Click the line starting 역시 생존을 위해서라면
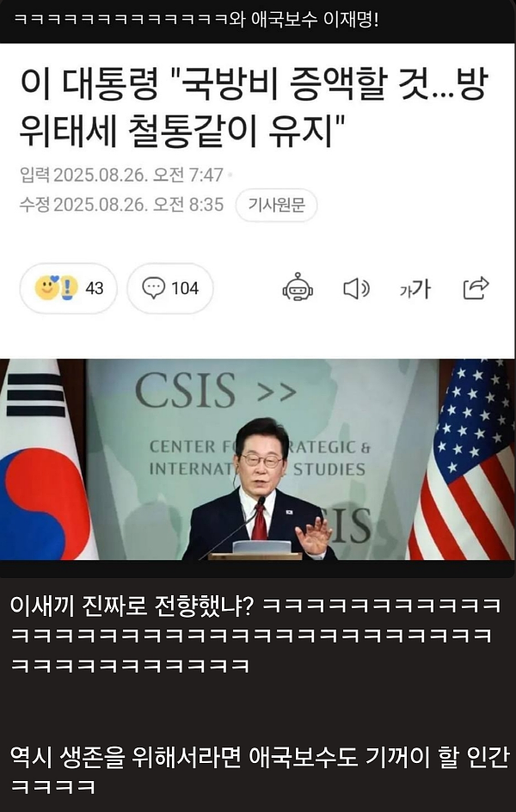This screenshot has height=812, width=516. [260, 758]
